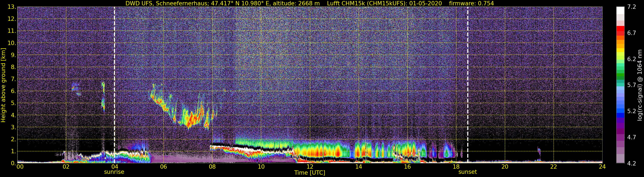Click the 5.2 value on the colorbar
Viewport: 644px width, 177px height.
[632, 111]
